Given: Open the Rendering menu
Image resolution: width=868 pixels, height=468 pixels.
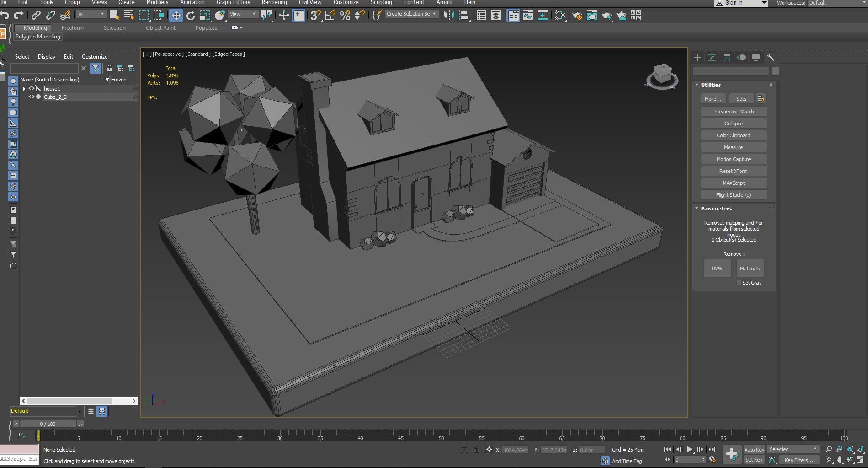Looking at the screenshot, I should (x=274, y=3).
